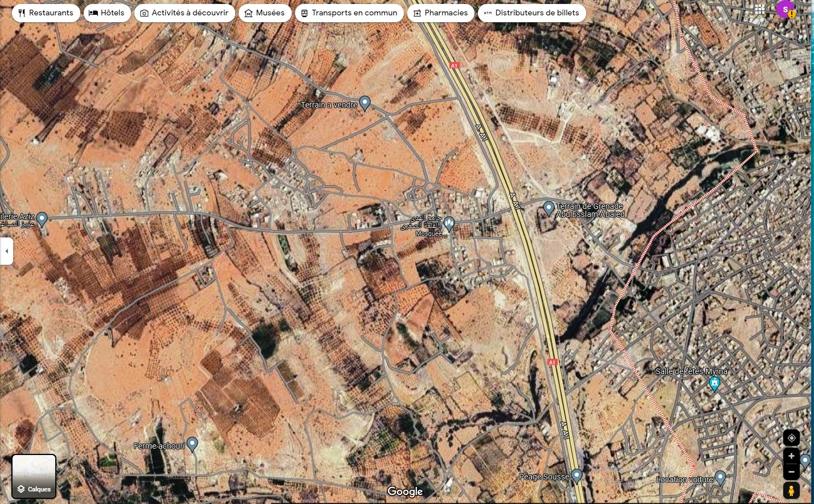Show Pharmacies on the map
The image size is (814, 504).
[440, 13]
